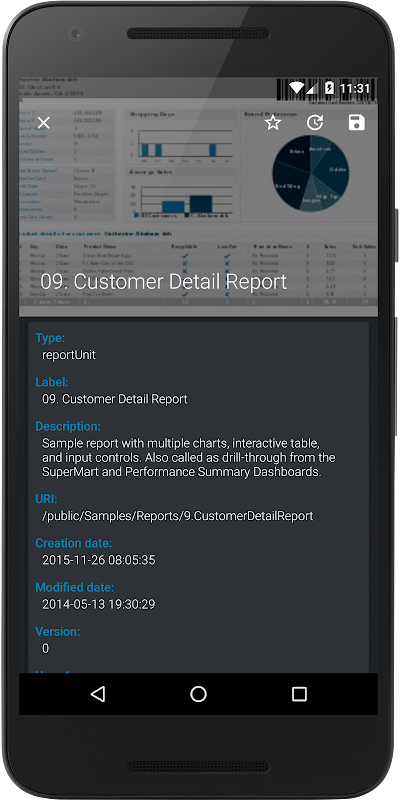Add the report to favorites with the star icon
Image resolution: width=400 pixels, height=800 pixels.
[x=273, y=122]
